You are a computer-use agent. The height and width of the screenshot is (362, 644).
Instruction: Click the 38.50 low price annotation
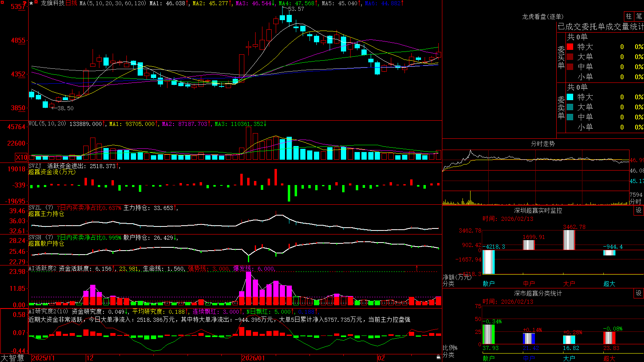66,108
